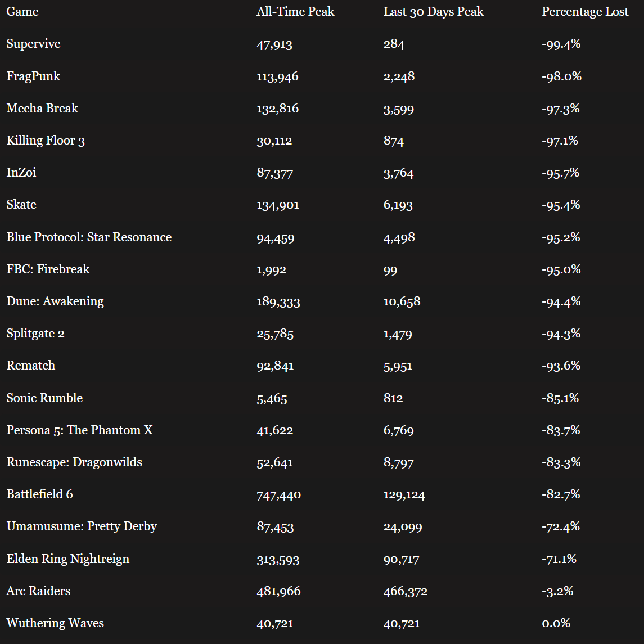Click Killing Floor 3 in the table
Viewport: 644px width, 644px height.
tap(46, 141)
